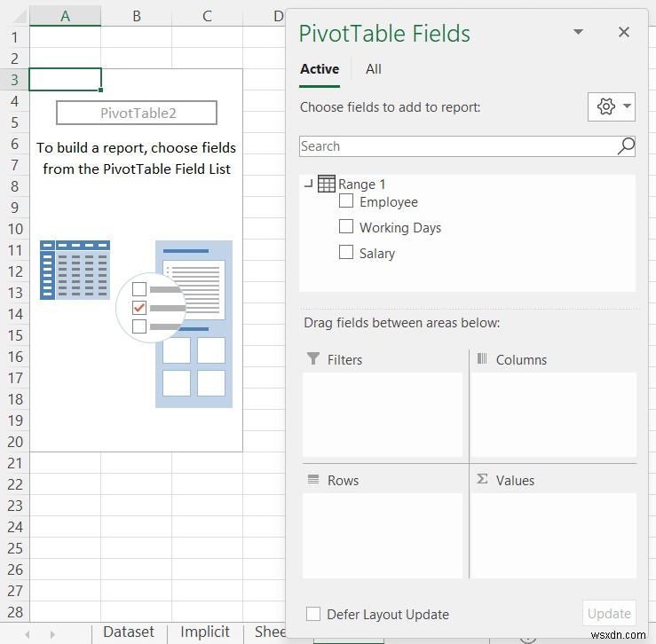Collapse the Range 1 field tree
The width and height of the screenshot is (656, 644).
click(x=308, y=185)
